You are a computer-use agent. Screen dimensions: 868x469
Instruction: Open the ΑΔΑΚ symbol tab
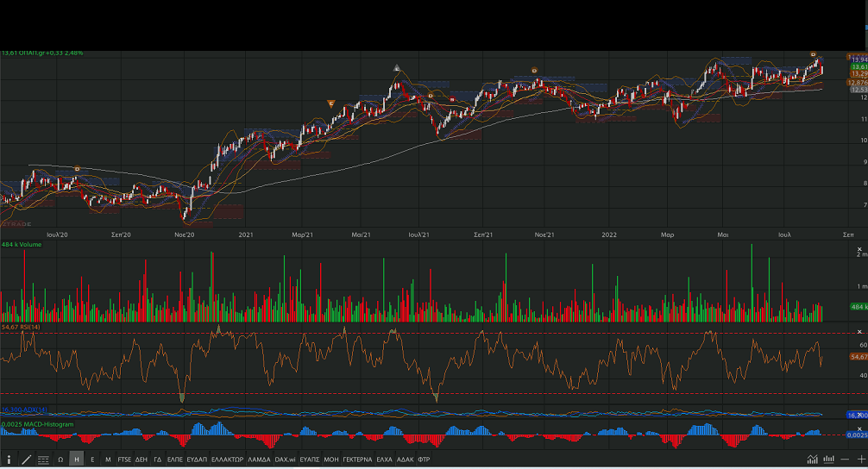tap(405, 459)
